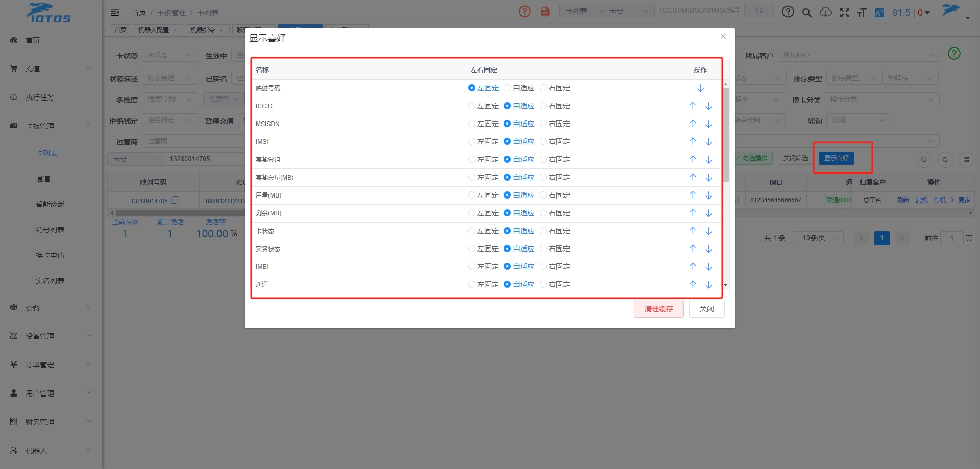Expand the 充值 sidebar menu
Viewport: 980px width, 469px height.
51,68
